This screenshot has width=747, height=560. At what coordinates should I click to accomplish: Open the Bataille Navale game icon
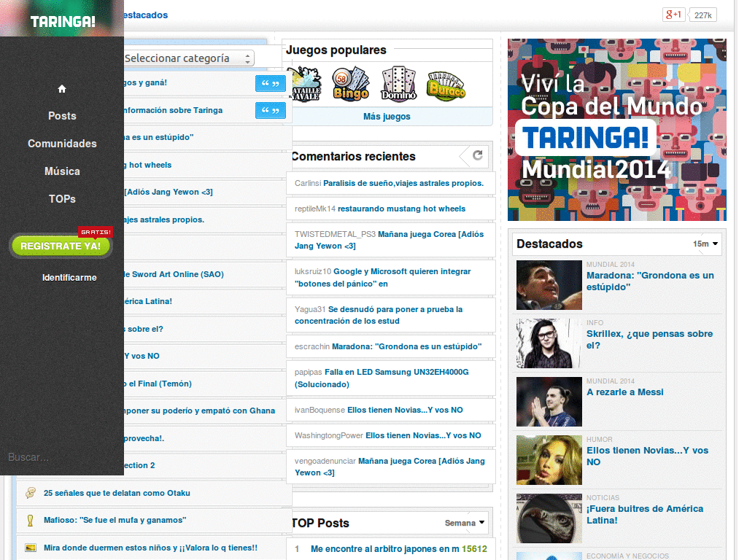(x=306, y=85)
